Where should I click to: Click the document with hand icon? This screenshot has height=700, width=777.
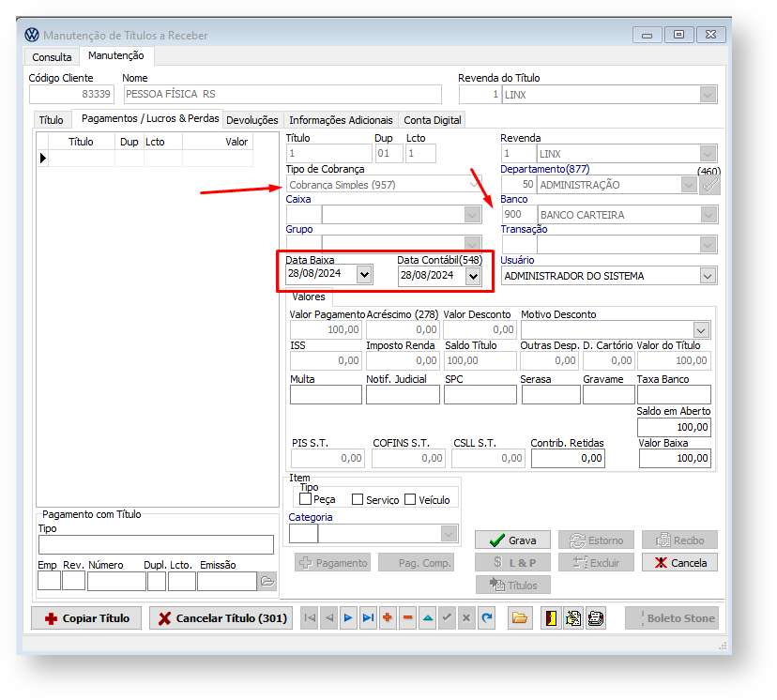coord(573,618)
